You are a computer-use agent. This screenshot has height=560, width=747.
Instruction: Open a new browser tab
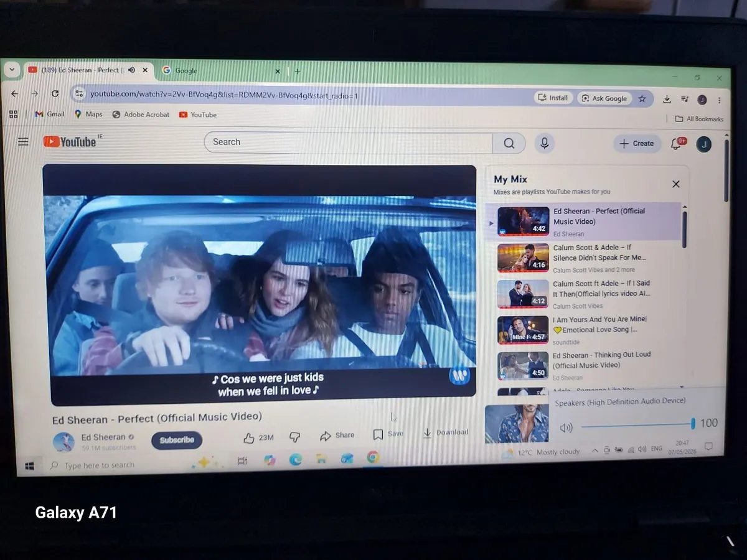(297, 72)
